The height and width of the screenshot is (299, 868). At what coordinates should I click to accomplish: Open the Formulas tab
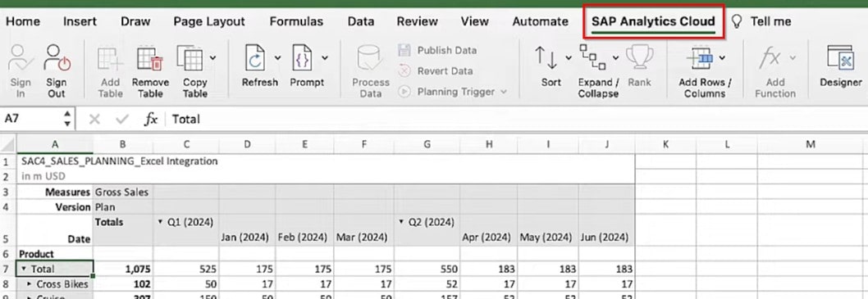[x=296, y=21]
